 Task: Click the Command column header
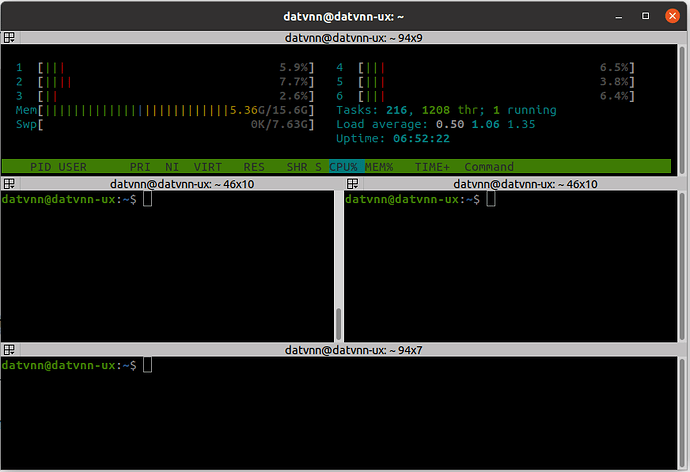[x=489, y=167]
